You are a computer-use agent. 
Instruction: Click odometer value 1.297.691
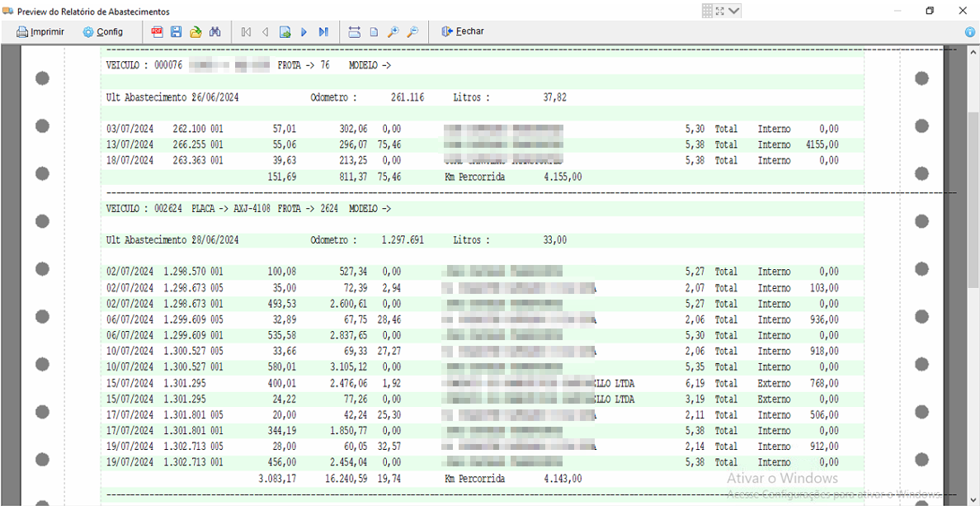pos(403,240)
